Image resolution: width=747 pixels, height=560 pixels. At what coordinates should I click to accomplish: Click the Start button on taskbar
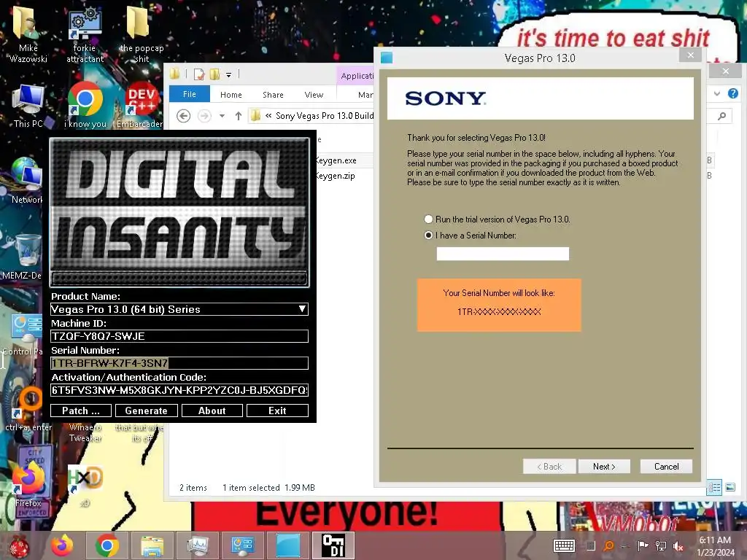[19, 546]
